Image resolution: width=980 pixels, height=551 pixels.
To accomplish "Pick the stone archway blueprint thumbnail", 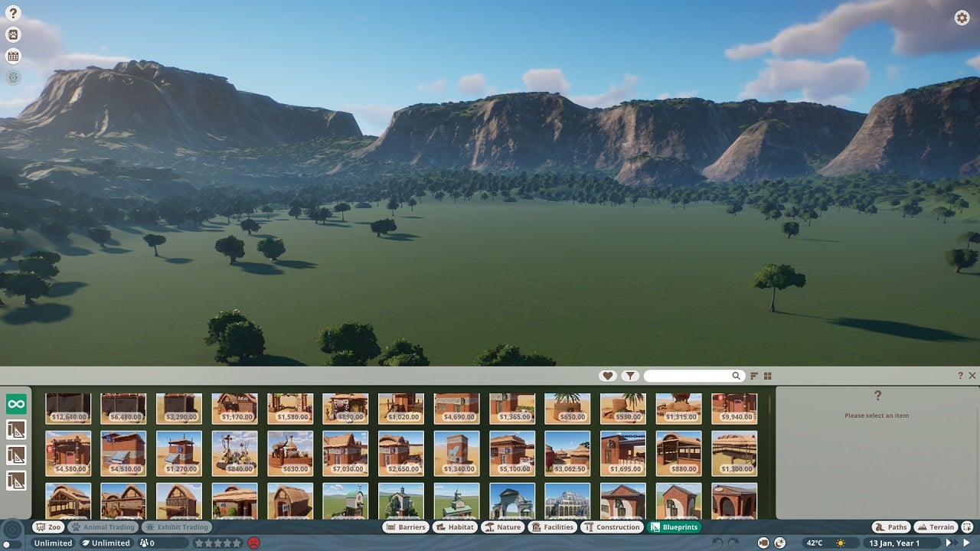I will tap(512, 500).
